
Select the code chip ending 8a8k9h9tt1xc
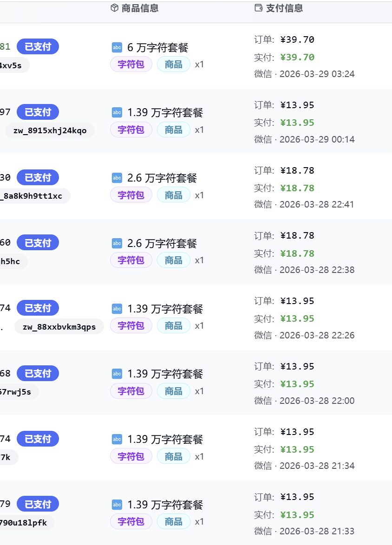[x=33, y=196]
